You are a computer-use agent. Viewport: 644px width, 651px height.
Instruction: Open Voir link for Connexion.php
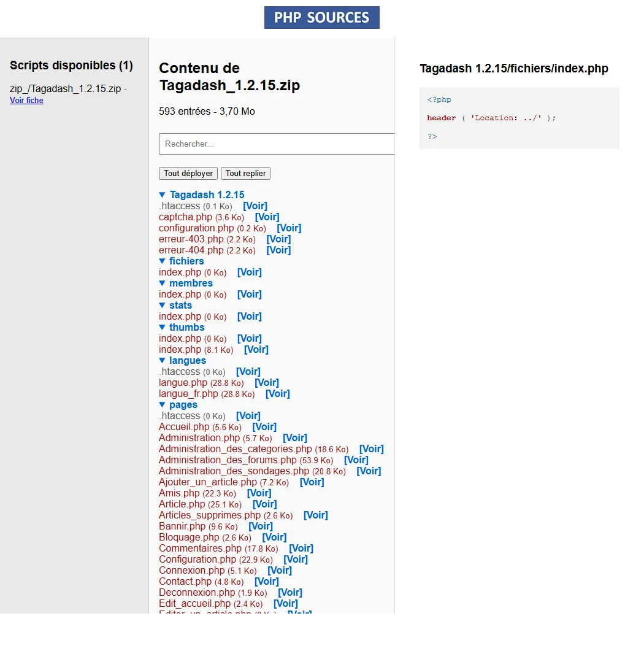pyautogui.click(x=279, y=571)
